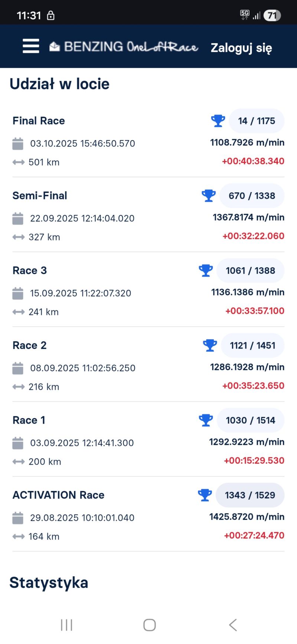The image size is (297, 644).
Task: Tap the Race 2 trophy icon
Action: pyautogui.click(x=210, y=345)
